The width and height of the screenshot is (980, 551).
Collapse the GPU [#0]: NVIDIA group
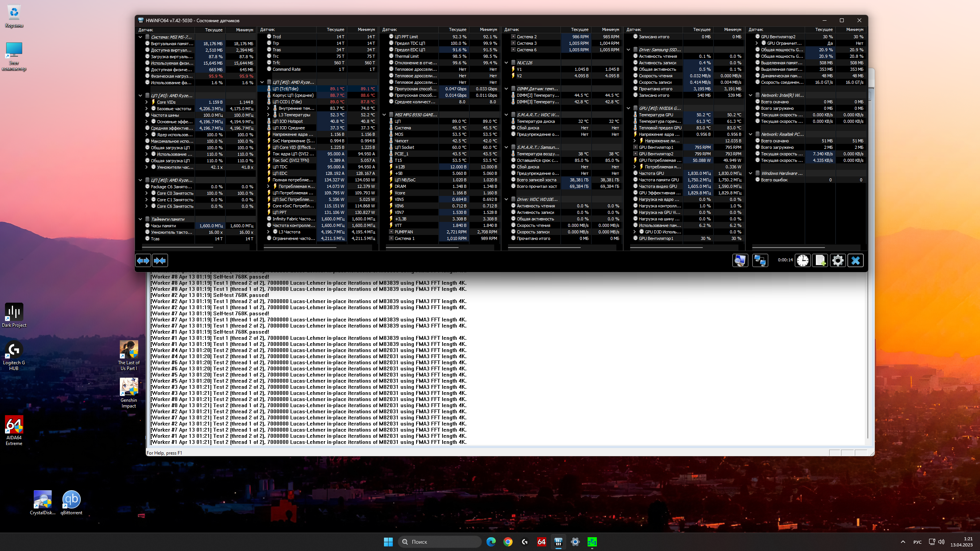629,108
